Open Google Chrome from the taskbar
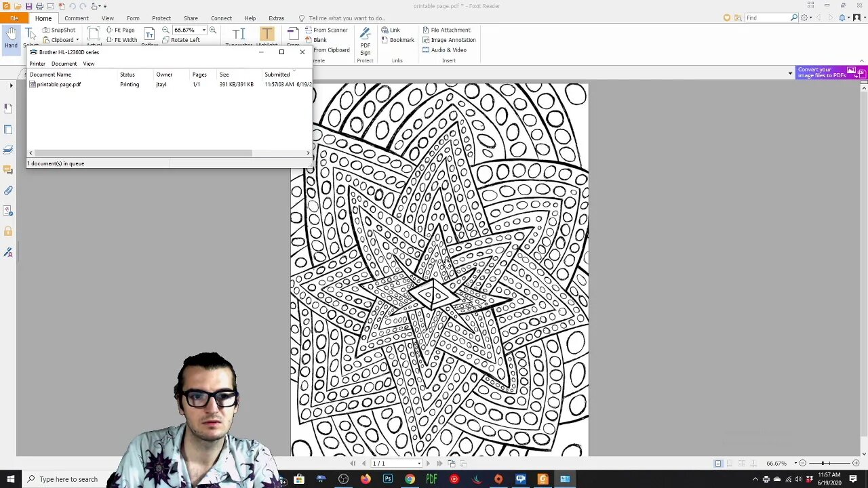The width and height of the screenshot is (868, 488). 410,479
